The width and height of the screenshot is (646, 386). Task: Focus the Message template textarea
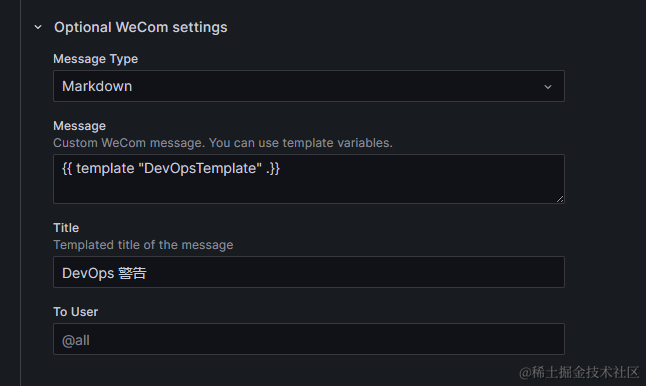pos(309,179)
